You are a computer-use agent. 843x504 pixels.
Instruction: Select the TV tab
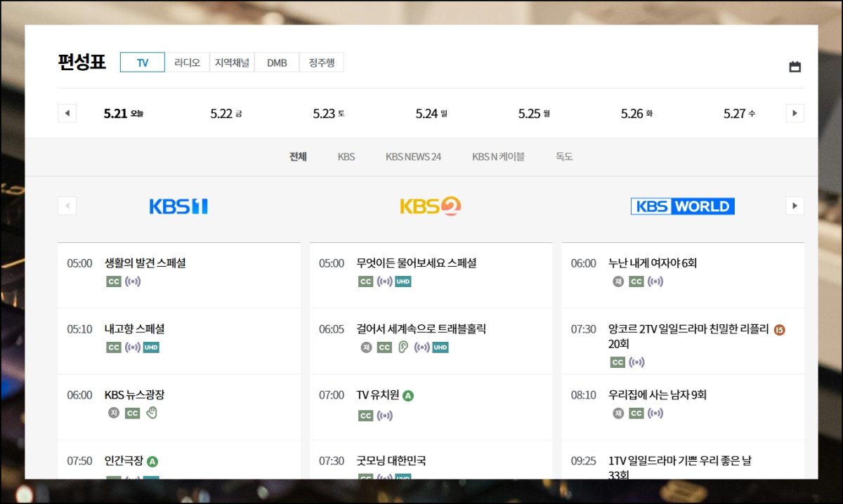coord(142,62)
